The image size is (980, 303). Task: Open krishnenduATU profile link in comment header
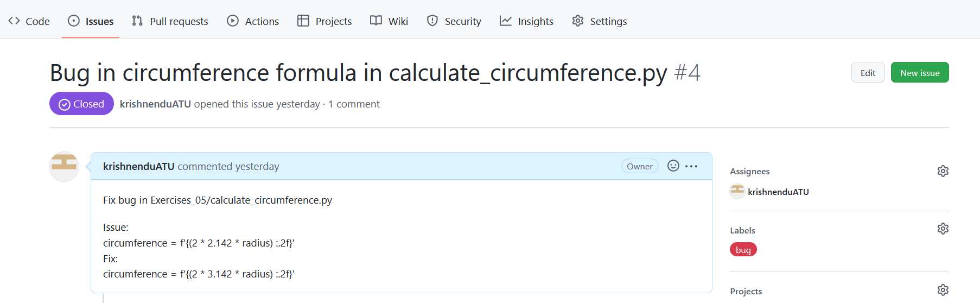point(139,166)
